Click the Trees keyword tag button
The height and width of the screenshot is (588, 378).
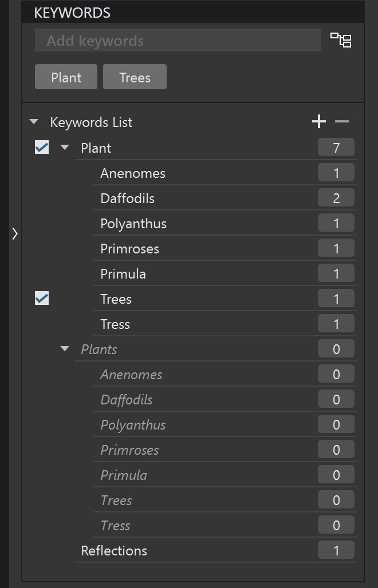[135, 77]
